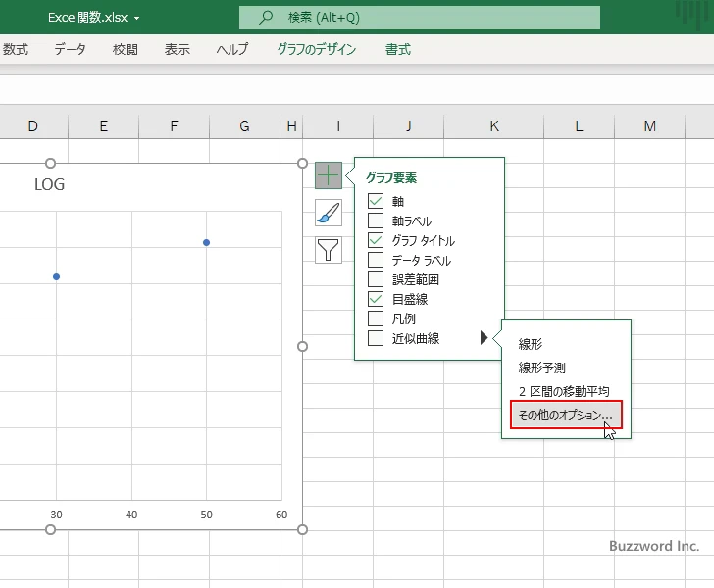
Task: Click the Chart Elements plus button
Action: click(x=329, y=175)
